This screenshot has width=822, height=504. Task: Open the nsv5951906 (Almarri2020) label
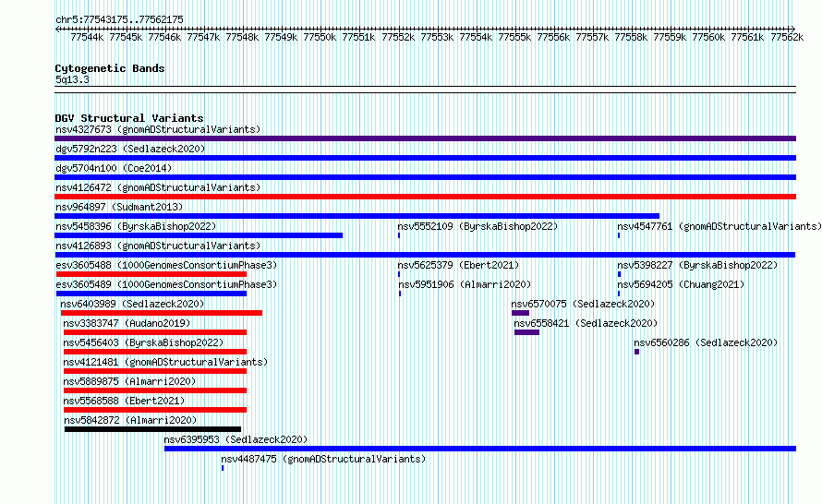[465, 284]
